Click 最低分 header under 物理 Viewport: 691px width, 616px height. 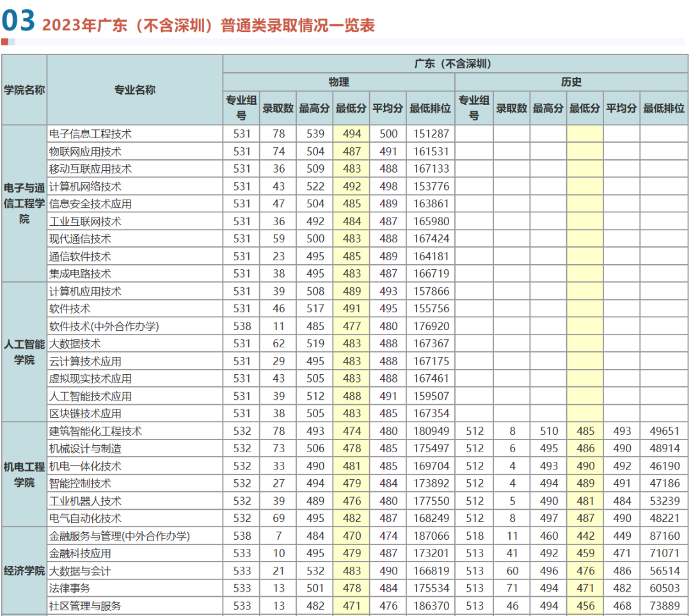tap(351, 108)
